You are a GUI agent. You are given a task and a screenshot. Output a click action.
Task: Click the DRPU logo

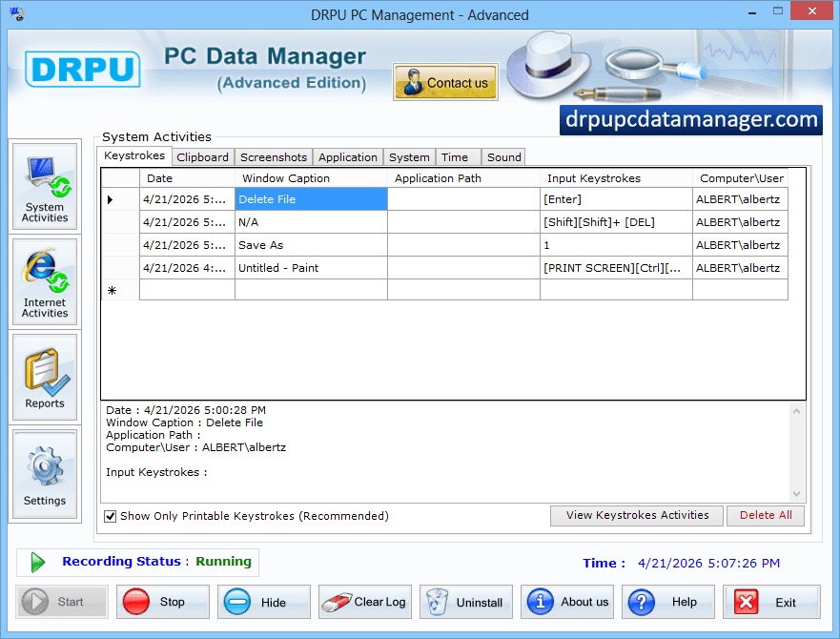pos(83,70)
